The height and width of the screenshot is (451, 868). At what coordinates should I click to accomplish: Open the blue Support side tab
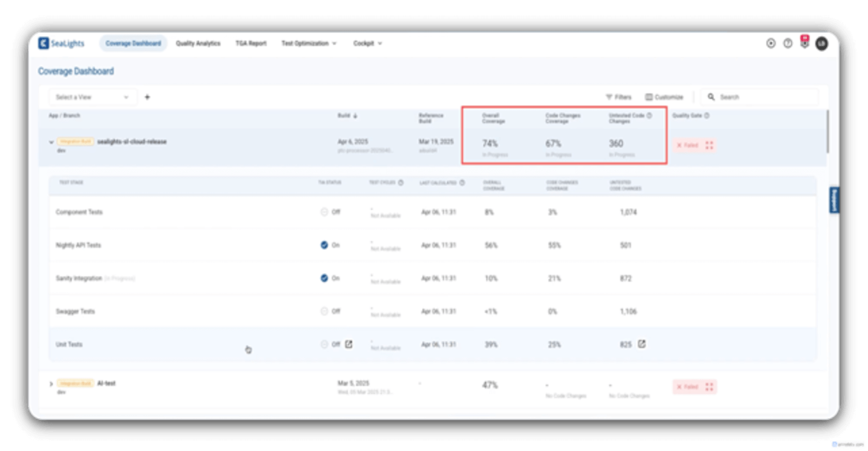point(834,200)
